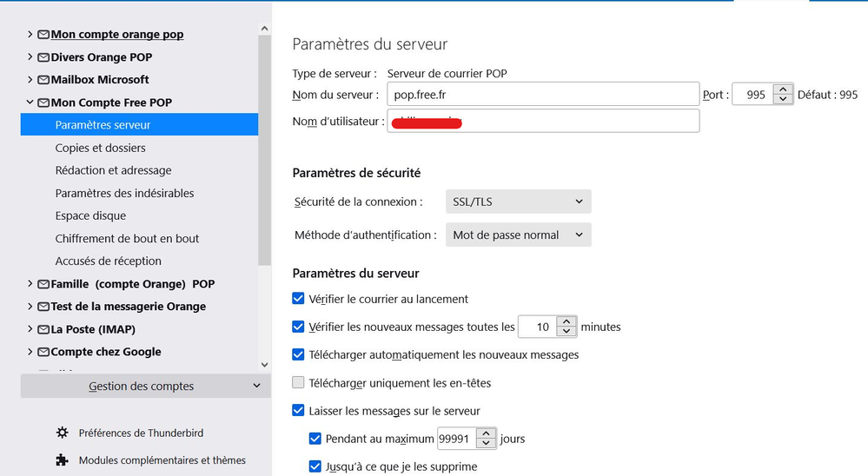Click the add-ons puzzle piece icon
868x476 pixels.
coord(62,460)
